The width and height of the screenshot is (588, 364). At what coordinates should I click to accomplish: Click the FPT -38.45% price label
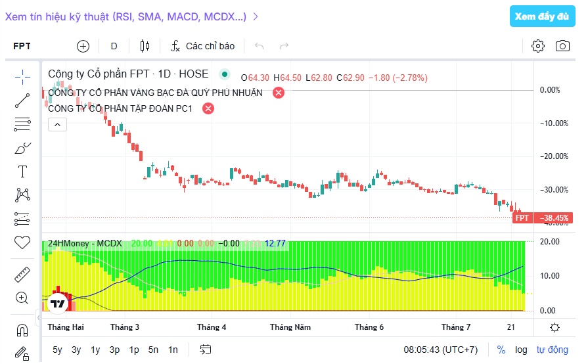[542, 217]
